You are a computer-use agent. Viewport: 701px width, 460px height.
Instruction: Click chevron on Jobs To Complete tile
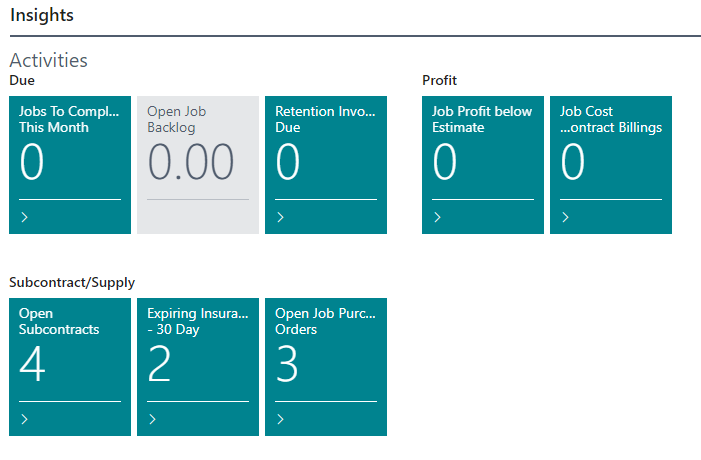point(24,217)
